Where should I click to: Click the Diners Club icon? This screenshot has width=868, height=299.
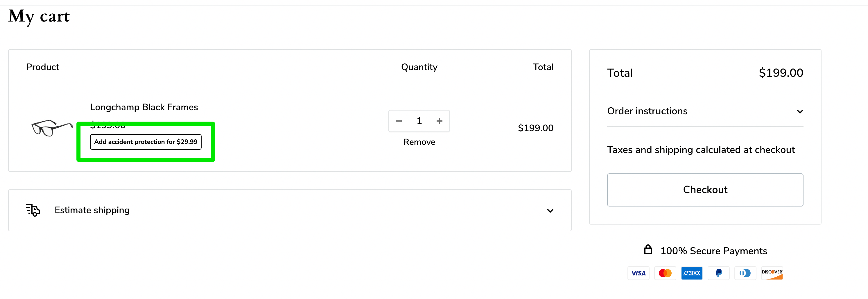745,273
